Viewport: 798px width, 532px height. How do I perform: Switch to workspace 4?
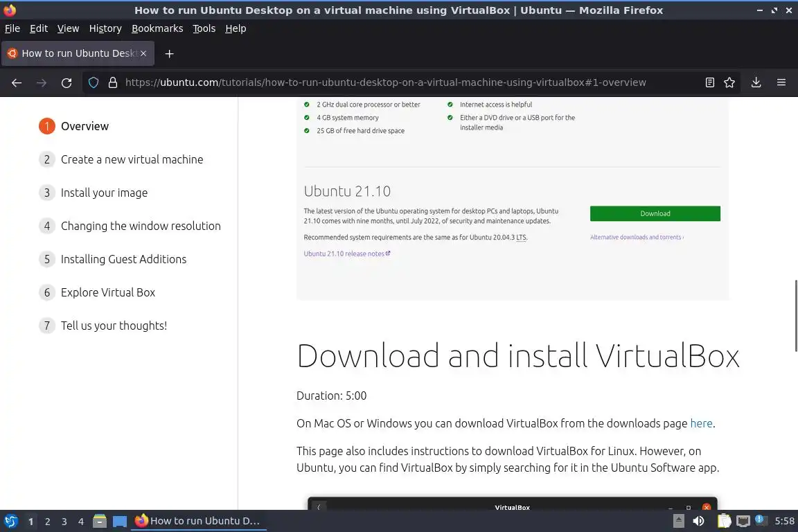click(x=81, y=522)
